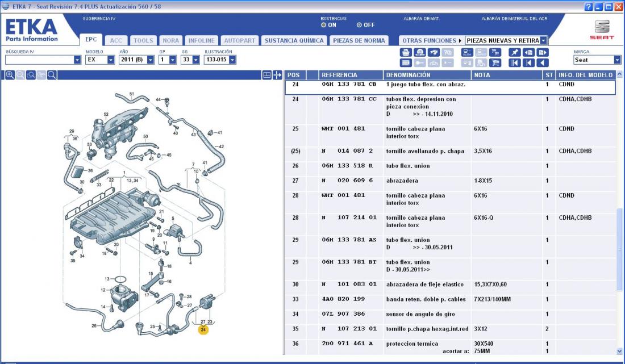
Task: Open the AUTOPART tab
Action: click(x=240, y=41)
